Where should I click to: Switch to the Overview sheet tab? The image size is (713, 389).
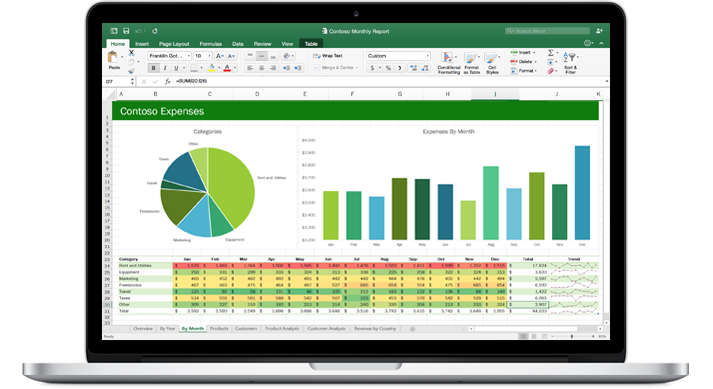coord(143,328)
